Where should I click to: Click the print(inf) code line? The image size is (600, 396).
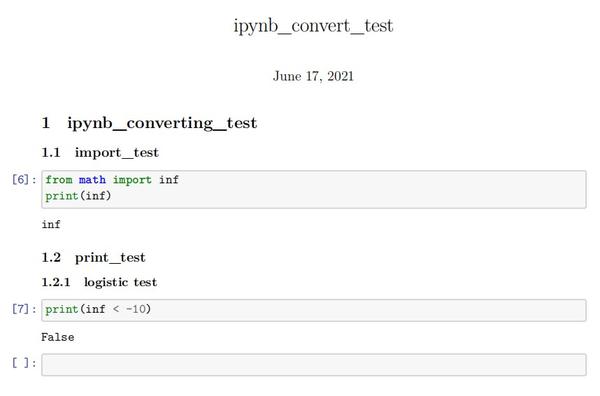click(x=78, y=196)
